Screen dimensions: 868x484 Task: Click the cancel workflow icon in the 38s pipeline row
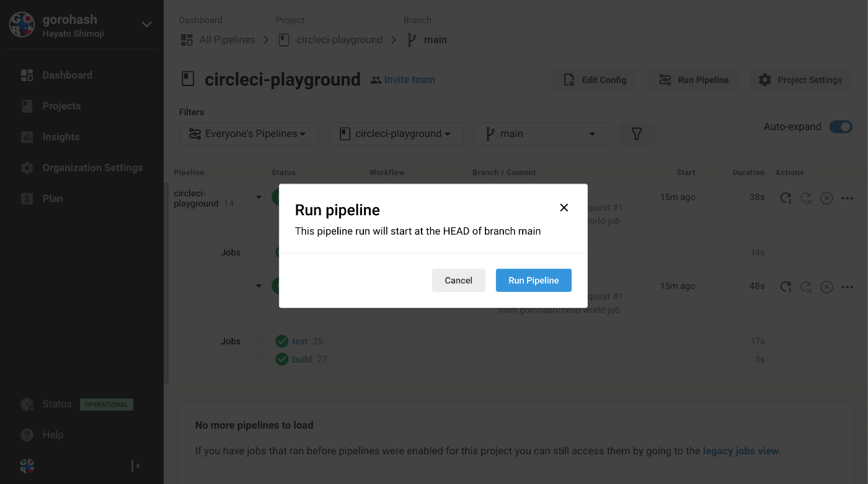826,198
